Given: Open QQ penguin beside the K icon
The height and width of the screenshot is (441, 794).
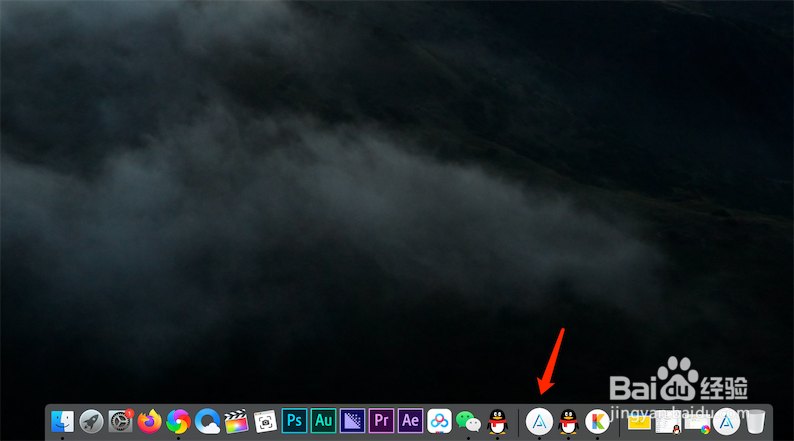Looking at the screenshot, I should pyautogui.click(x=568, y=421).
